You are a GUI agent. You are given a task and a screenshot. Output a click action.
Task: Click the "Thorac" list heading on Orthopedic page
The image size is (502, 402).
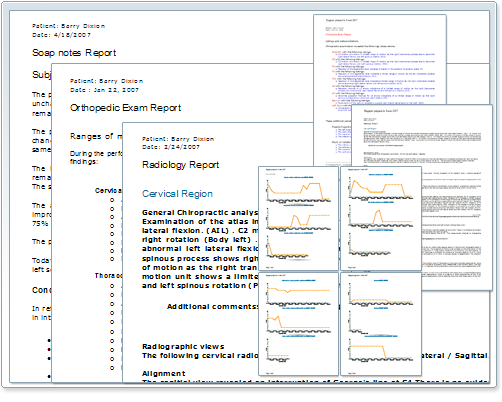(109, 276)
